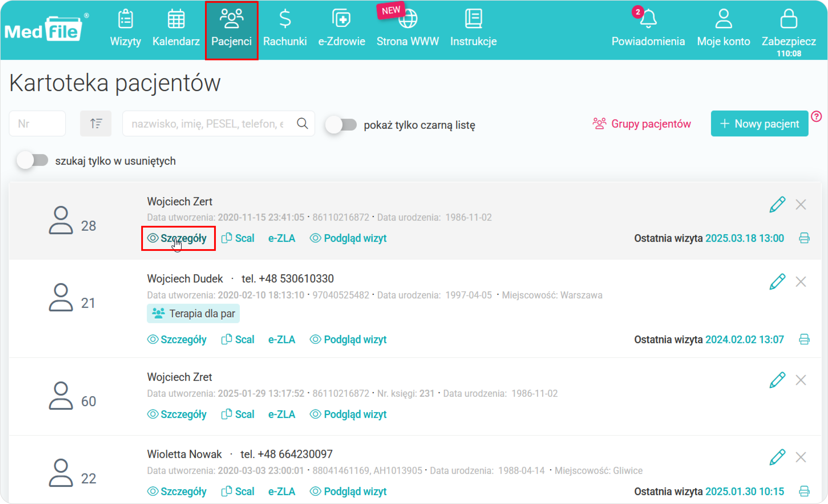The width and height of the screenshot is (828, 504).
Task: Open Podgląd wizyt for Wojciech Zret
Action: pyautogui.click(x=348, y=414)
